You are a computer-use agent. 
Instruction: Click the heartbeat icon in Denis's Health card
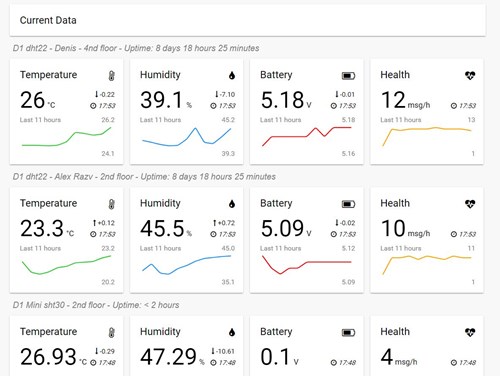coord(470,76)
